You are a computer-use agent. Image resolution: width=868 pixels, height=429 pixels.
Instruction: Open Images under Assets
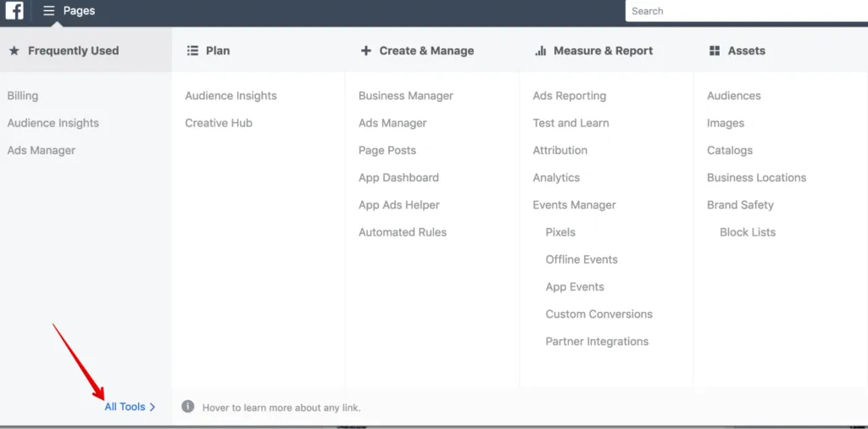[x=726, y=123]
